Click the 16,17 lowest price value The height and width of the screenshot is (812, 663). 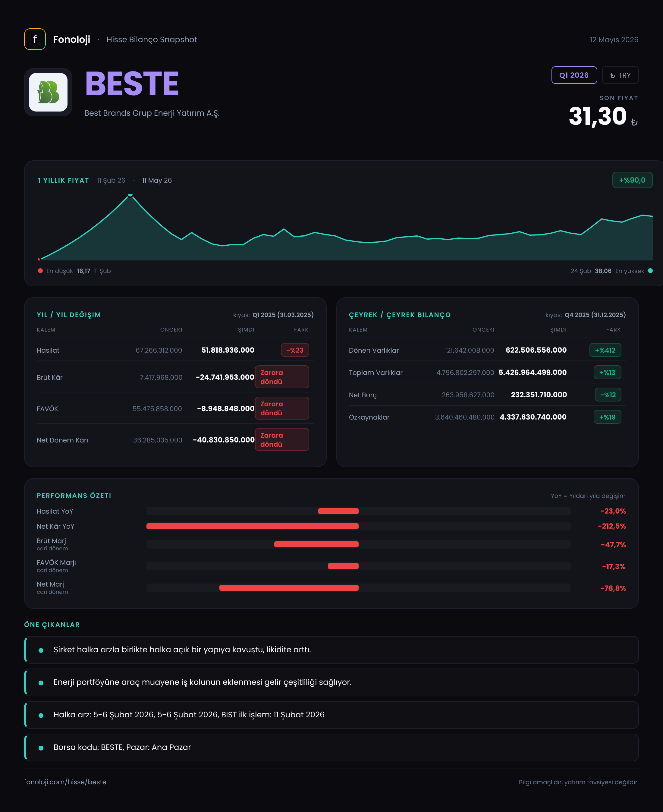[x=84, y=271]
